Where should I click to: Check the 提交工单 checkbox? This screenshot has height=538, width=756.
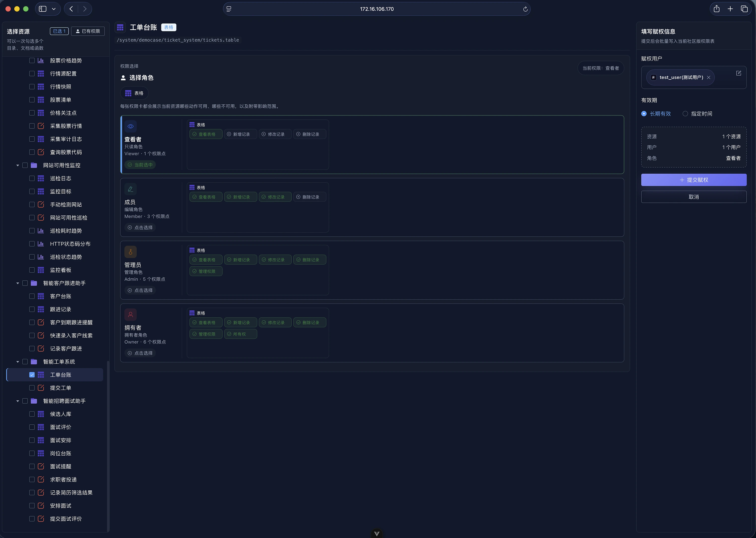pyautogui.click(x=32, y=388)
